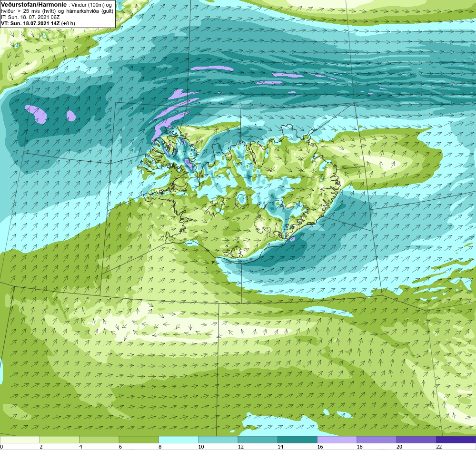
Task: Click the light cyan 8–10 m/s legend swatch
Action: click(178, 440)
